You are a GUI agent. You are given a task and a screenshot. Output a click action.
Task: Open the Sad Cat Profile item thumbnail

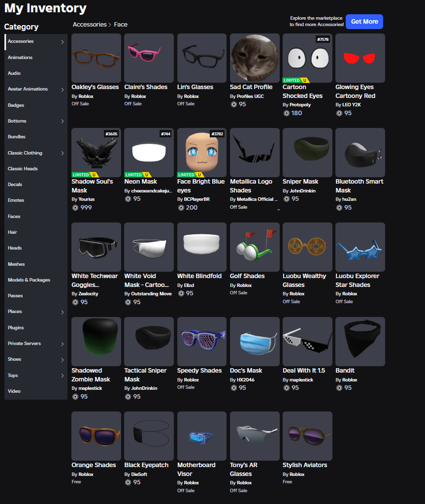click(x=254, y=58)
